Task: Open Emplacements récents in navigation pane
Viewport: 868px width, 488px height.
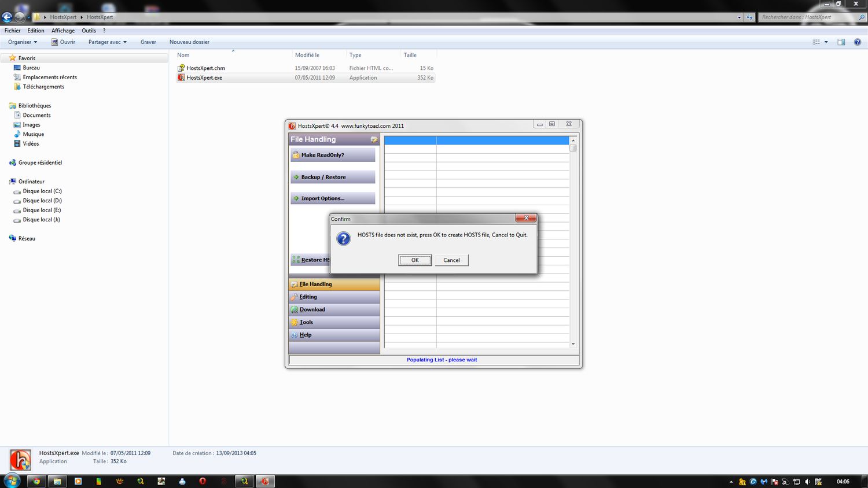Action: tap(50, 77)
